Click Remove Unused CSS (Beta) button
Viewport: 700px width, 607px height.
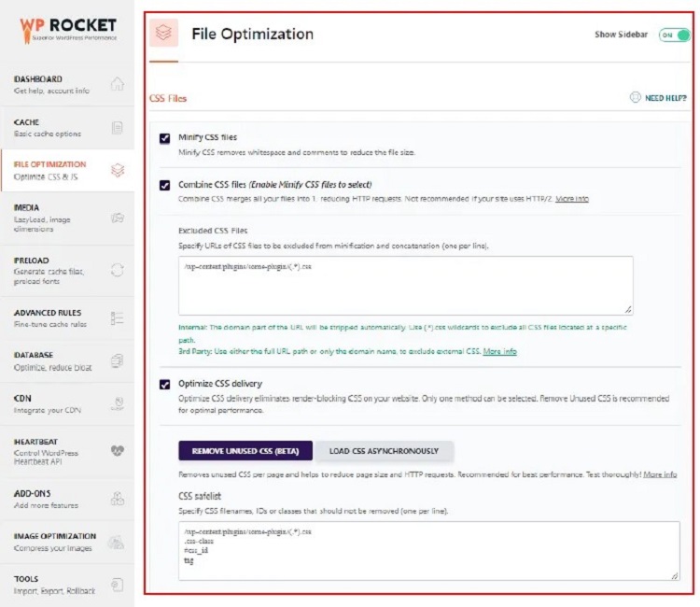[245, 451]
